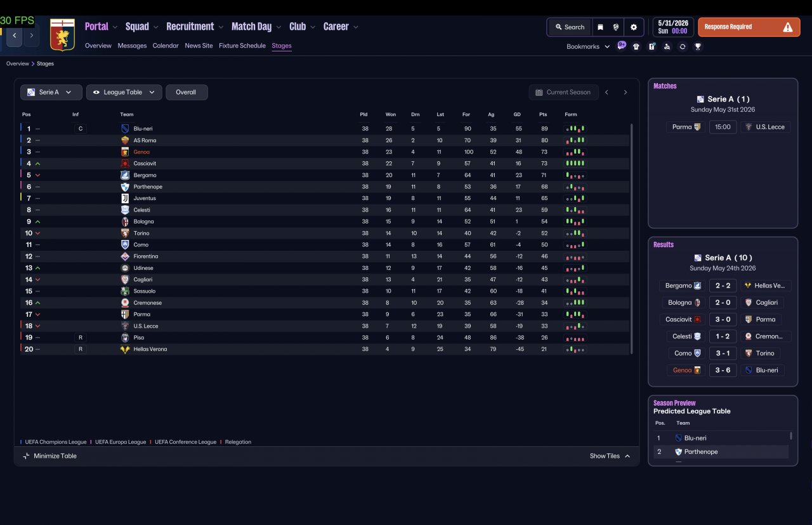Open the messages bubble with 9+ badge
The height and width of the screenshot is (525, 812).
(621, 46)
